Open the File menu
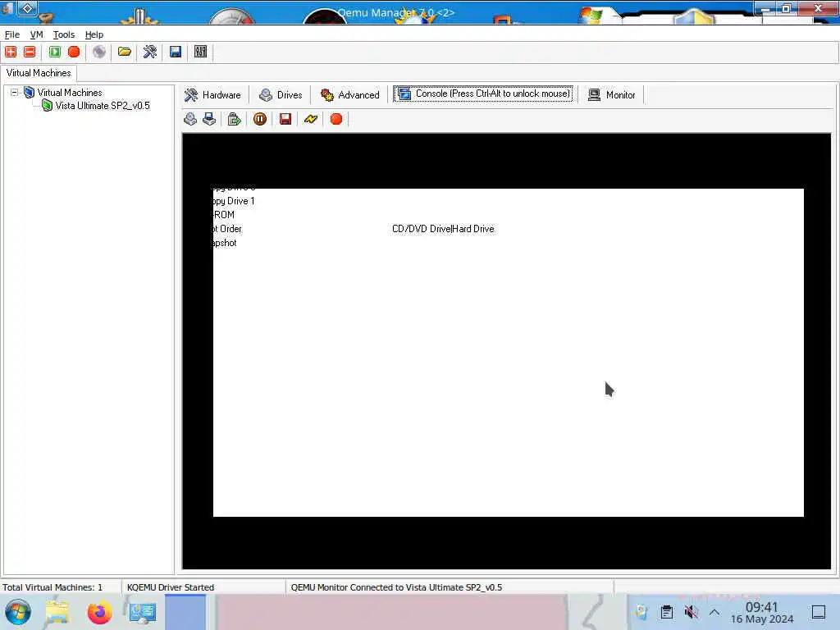 (x=12, y=34)
